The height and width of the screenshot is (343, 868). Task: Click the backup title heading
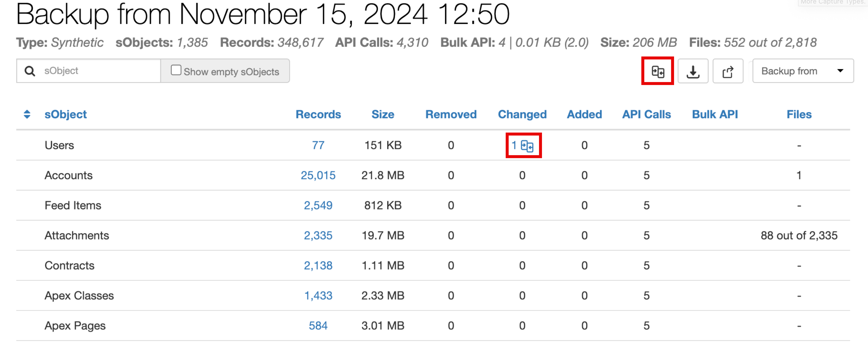pos(263,14)
